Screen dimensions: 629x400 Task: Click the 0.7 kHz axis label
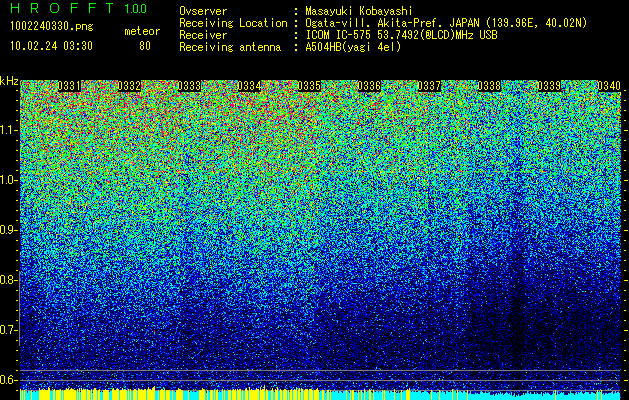click(9, 330)
